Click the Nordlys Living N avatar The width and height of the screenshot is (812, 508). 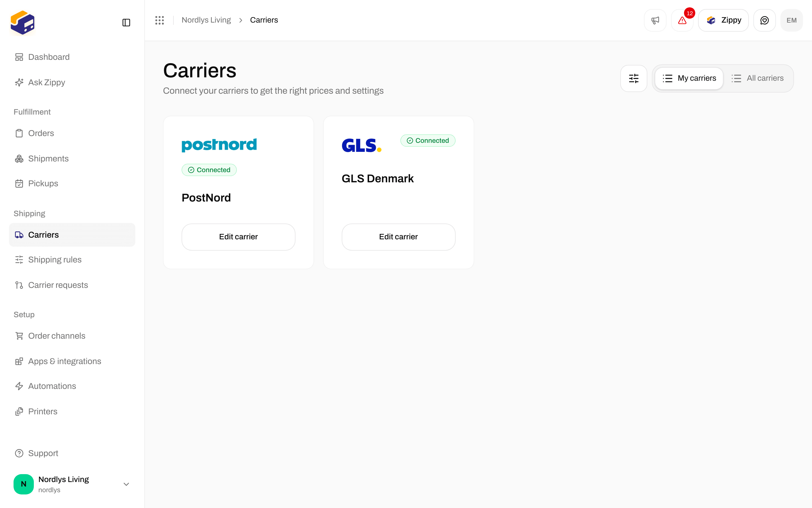point(23,484)
